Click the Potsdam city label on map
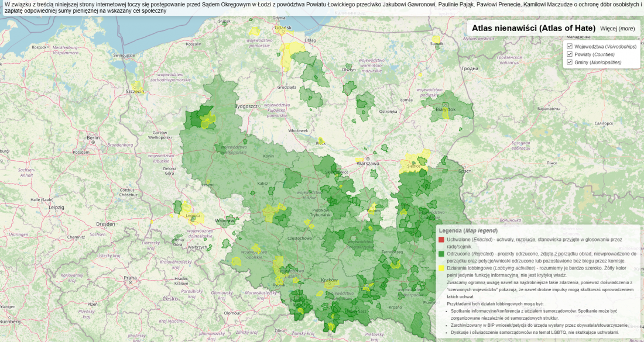This screenshot has height=342, width=644. (x=81, y=152)
